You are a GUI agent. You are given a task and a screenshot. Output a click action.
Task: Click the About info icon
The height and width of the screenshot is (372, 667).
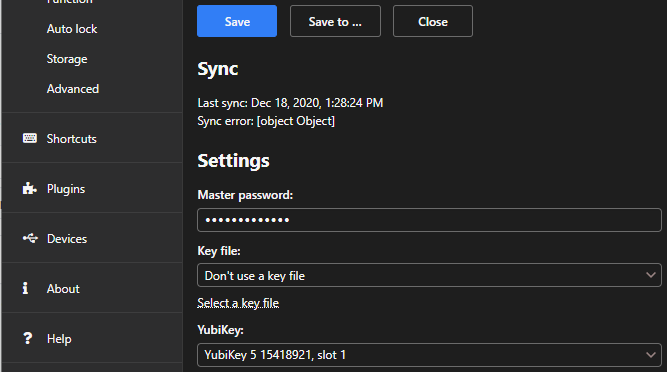coord(26,288)
